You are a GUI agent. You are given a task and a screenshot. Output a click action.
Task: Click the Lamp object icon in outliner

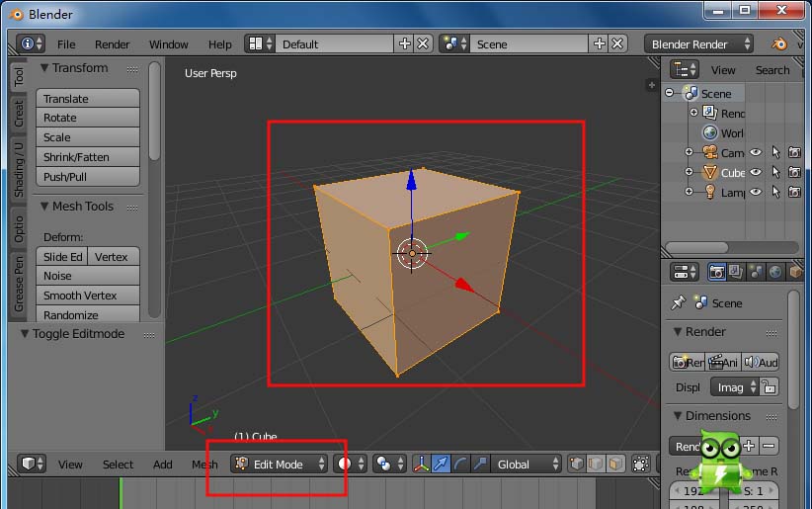(709, 192)
